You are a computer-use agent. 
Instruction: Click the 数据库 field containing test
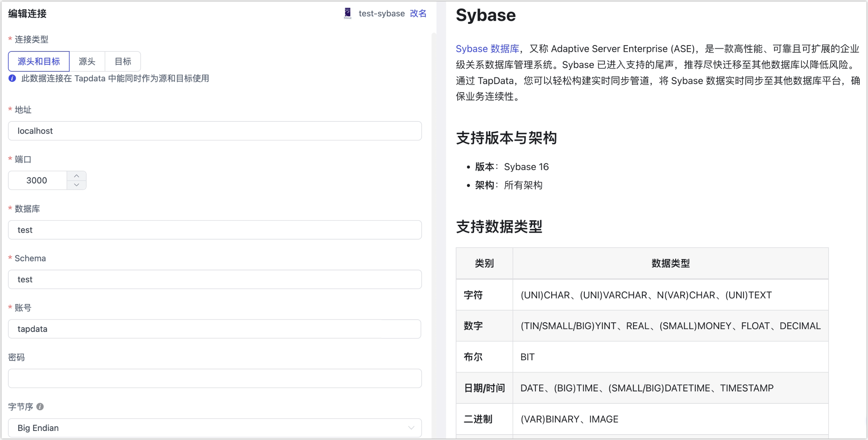215,230
